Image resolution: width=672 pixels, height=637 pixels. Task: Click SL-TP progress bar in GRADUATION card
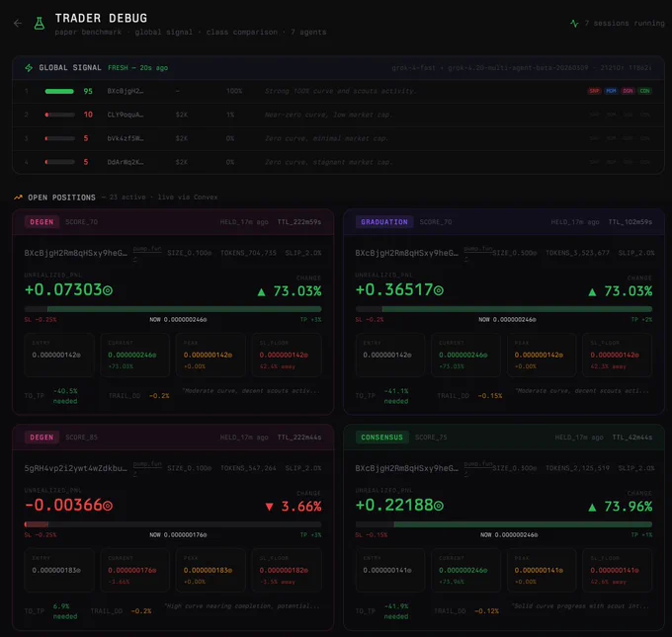504,309
